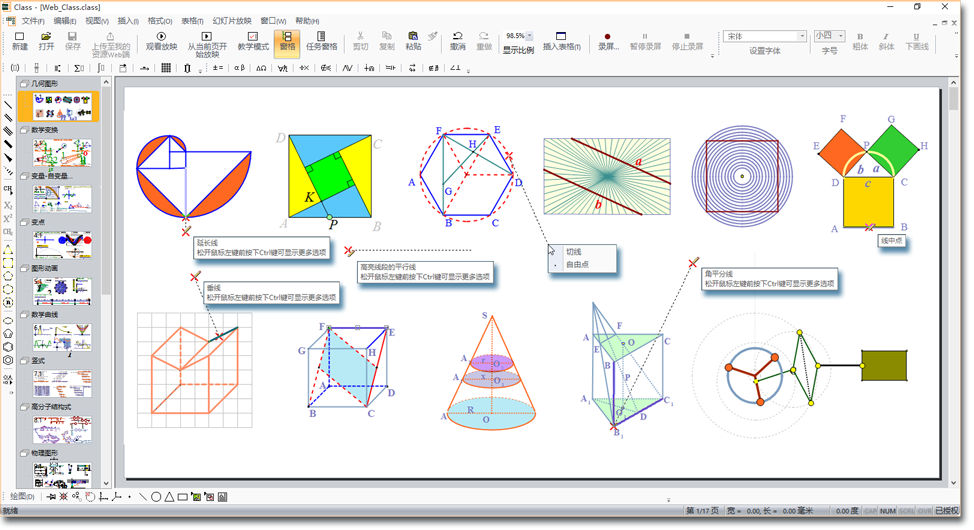The height and width of the screenshot is (530, 974).
Task: Open a file with the 打开 icon
Action: [47, 41]
